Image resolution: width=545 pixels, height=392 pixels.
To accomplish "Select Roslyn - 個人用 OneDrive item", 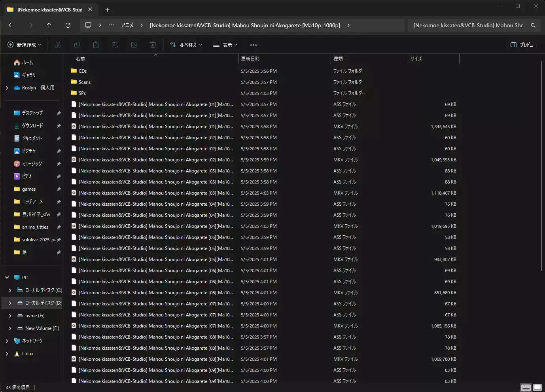I will [34, 88].
